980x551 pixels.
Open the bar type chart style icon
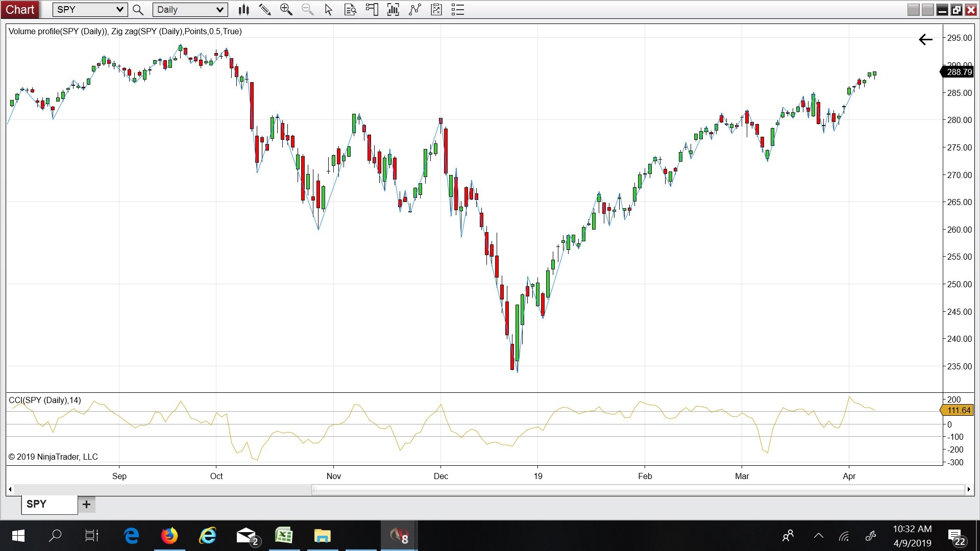point(243,10)
